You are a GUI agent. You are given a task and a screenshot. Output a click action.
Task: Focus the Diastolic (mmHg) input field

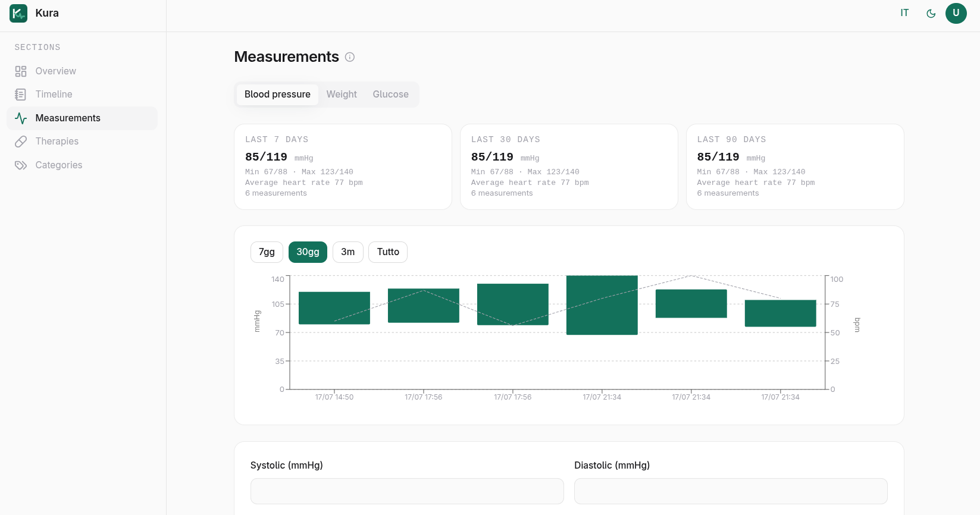click(x=731, y=491)
